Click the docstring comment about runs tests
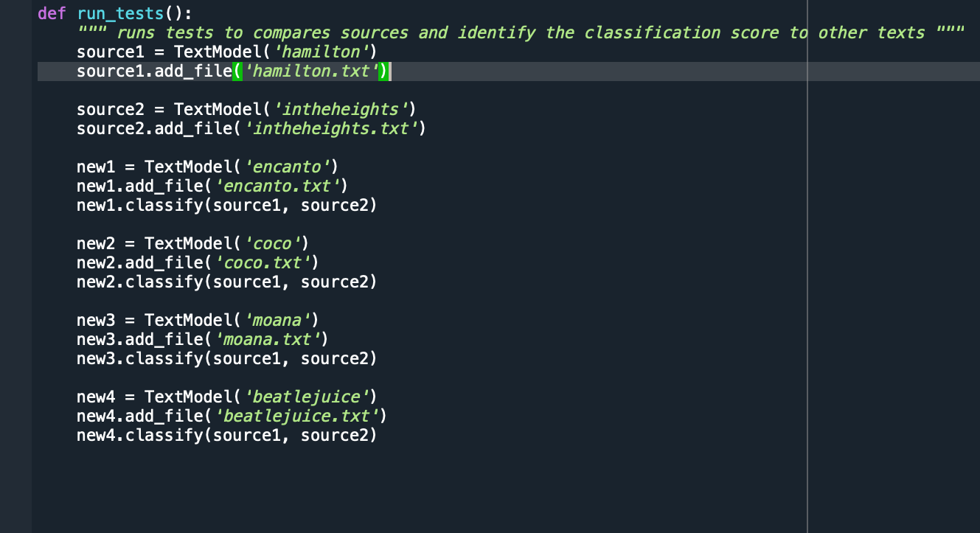 [521, 32]
